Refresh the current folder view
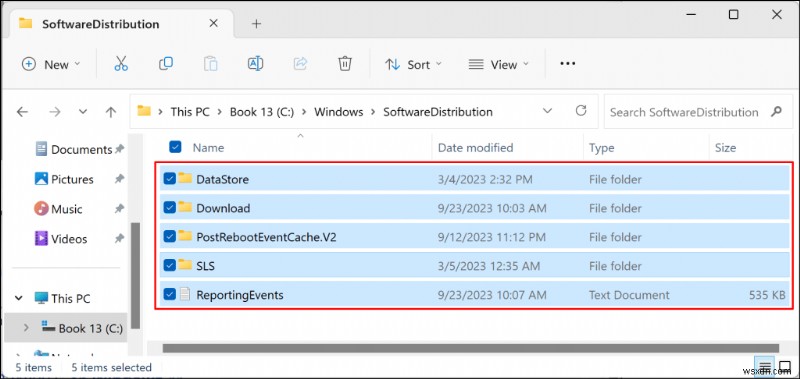 click(x=581, y=111)
